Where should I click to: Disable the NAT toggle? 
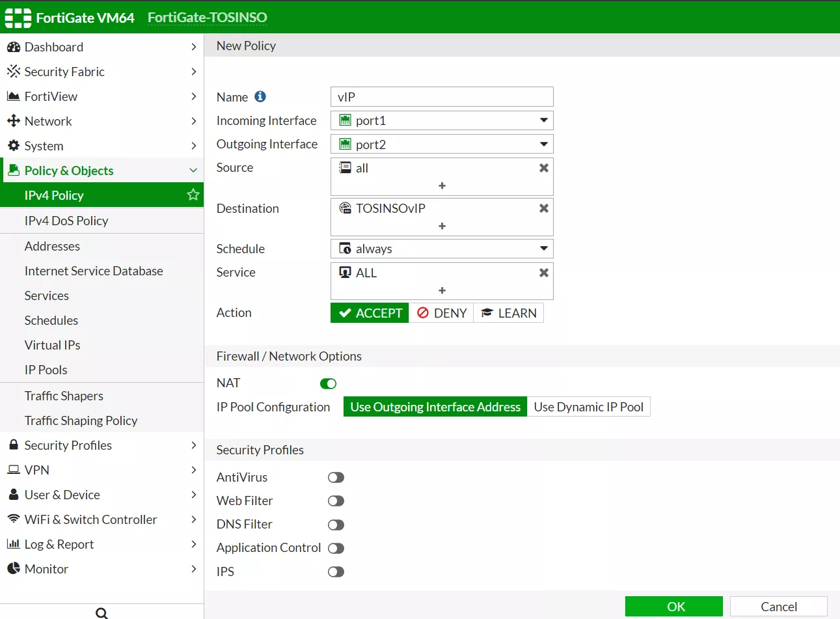point(328,383)
